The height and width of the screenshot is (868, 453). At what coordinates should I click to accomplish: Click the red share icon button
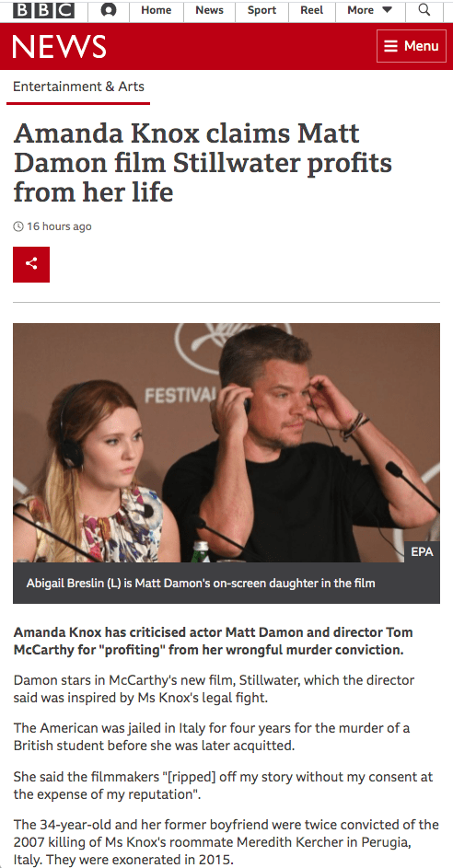tap(31, 264)
